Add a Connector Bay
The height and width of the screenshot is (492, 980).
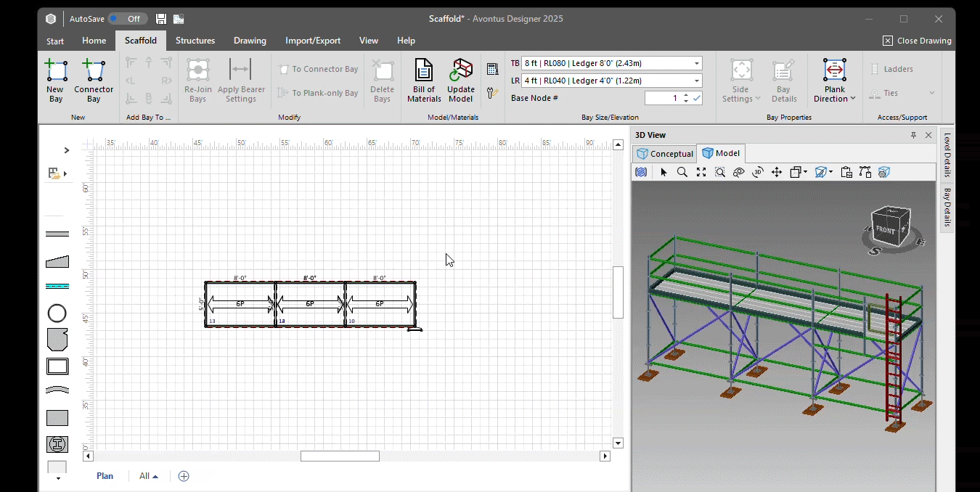94,81
